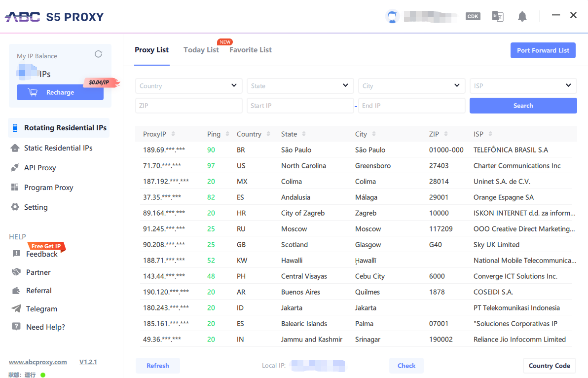This screenshot has height=378, width=588.
Task: Select the 91.245.***.*** proxy row
Action: tap(356, 228)
